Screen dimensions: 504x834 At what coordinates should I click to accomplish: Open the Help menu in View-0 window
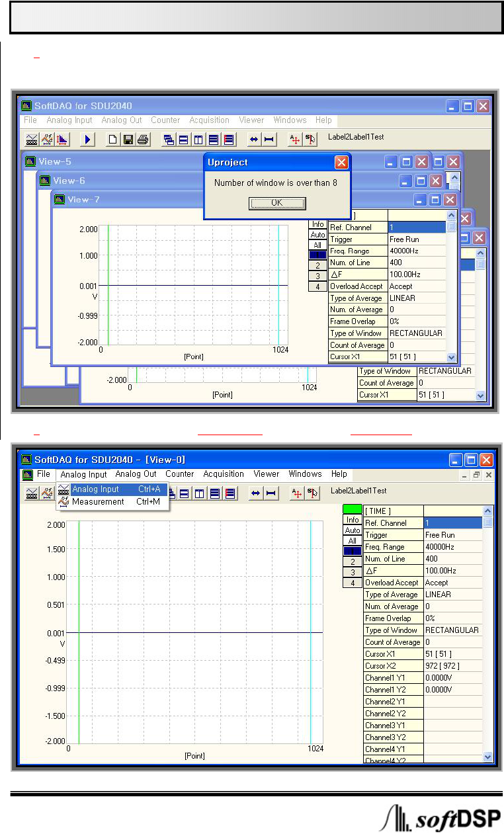pyautogui.click(x=339, y=474)
